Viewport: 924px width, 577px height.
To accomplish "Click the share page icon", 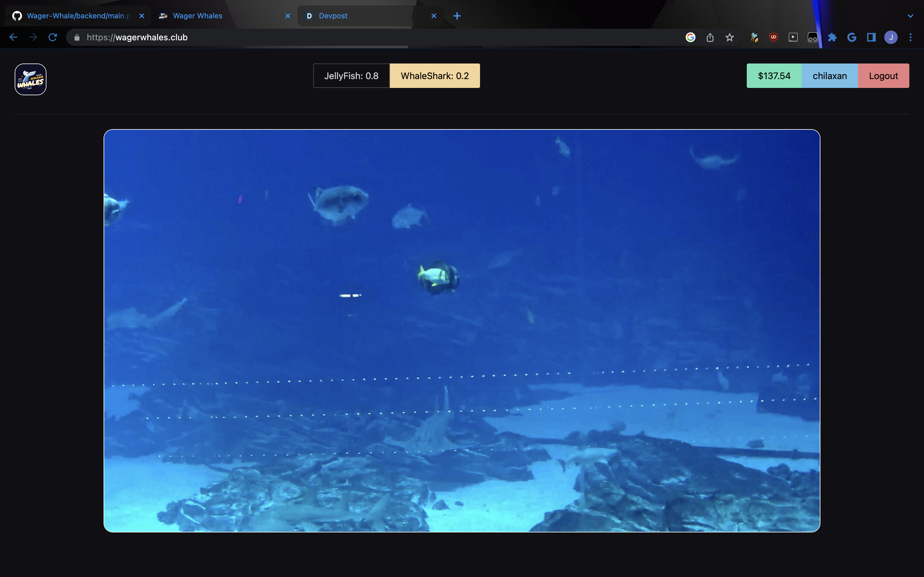I will click(710, 37).
